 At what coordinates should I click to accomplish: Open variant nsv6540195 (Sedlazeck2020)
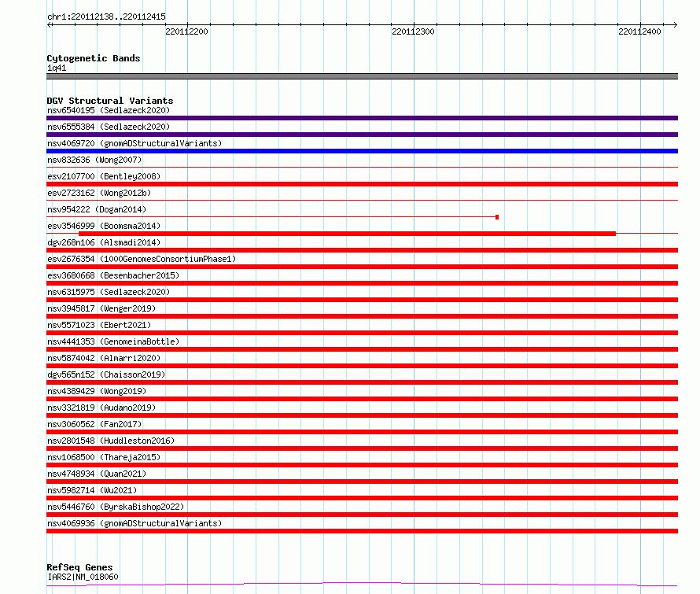(x=109, y=110)
